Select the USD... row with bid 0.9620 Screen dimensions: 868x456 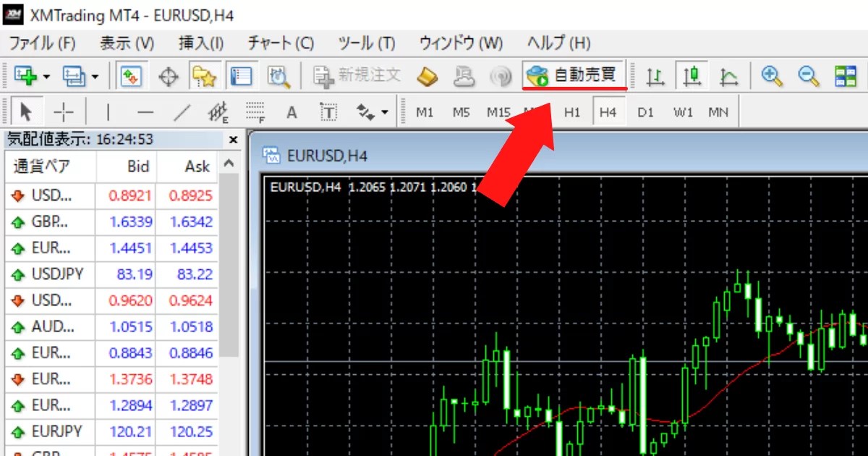111,300
